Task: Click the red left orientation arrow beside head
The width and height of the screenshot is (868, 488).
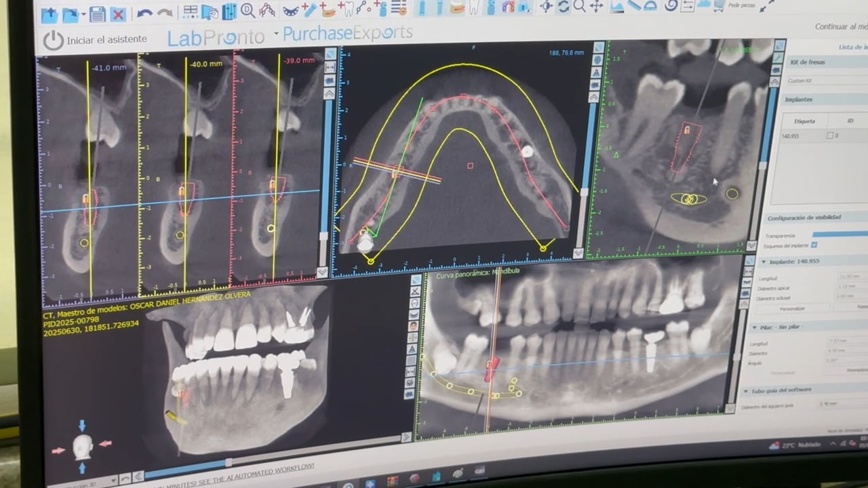Action: tap(59, 450)
